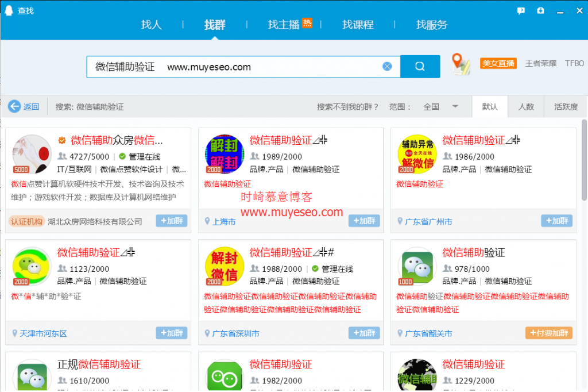Click +加群 on the 上海市 group
The image size is (588, 392).
point(364,221)
